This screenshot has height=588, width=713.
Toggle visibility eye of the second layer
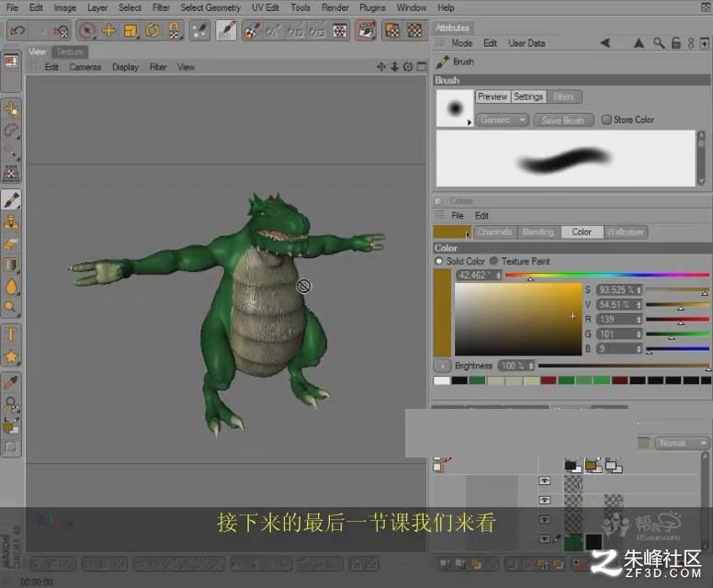coord(544,500)
